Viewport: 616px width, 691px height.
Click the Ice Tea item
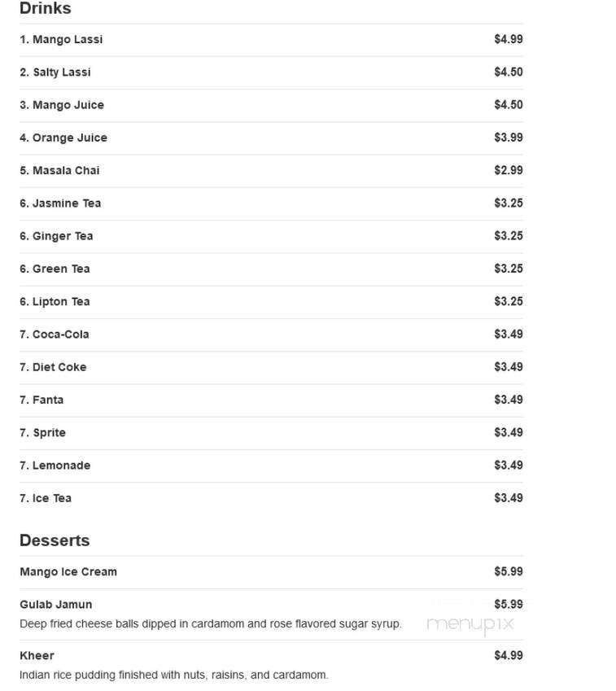[271, 498]
